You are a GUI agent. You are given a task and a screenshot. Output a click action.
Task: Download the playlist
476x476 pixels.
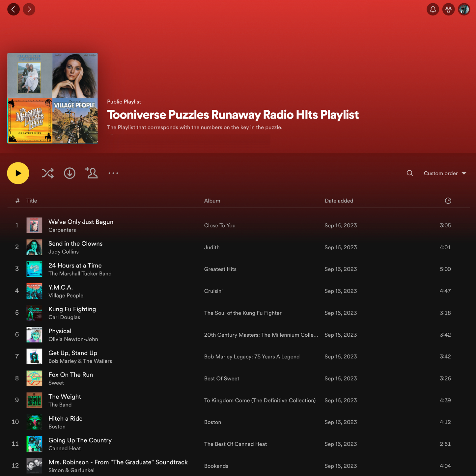coord(70,173)
